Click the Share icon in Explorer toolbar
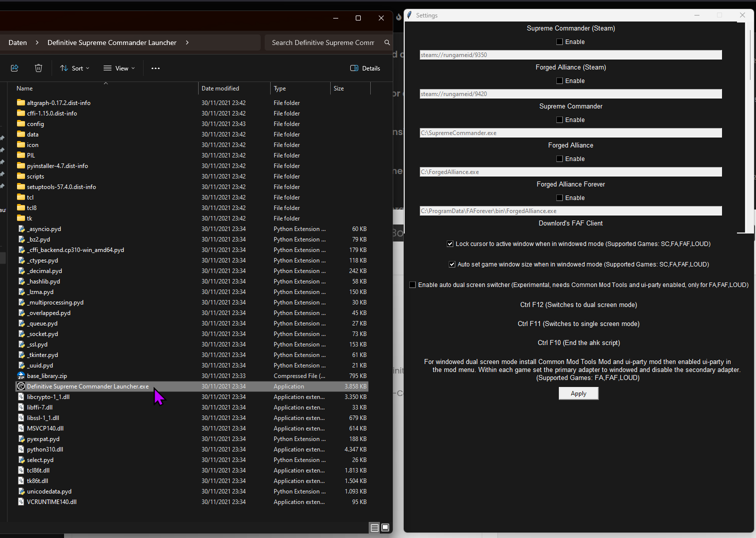756x538 pixels. click(15, 68)
